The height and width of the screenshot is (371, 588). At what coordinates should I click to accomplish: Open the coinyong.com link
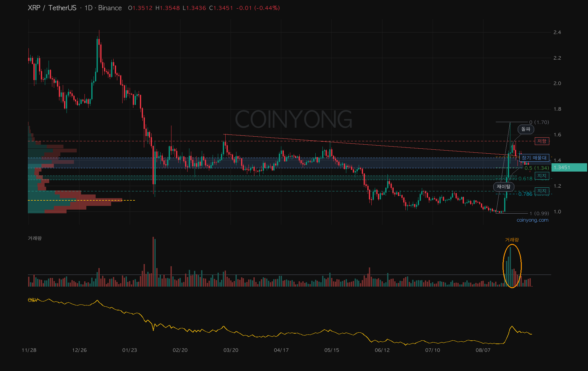(x=532, y=220)
